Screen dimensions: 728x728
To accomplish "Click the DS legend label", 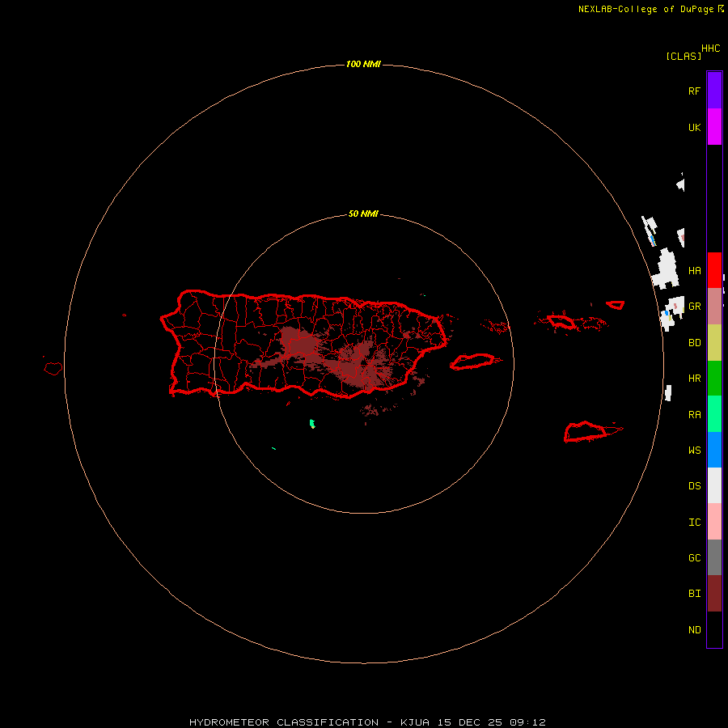I will click(x=694, y=486).
